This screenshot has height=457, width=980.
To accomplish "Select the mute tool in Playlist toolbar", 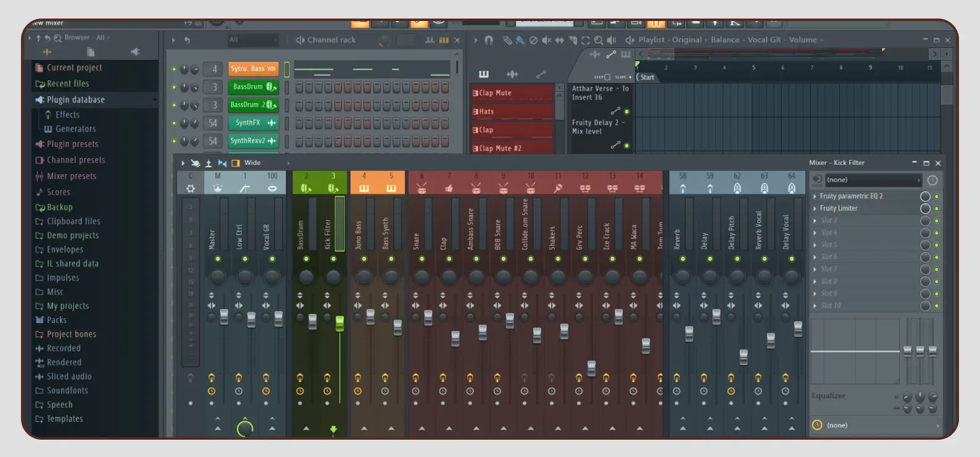I will click(x=546, y=40).
